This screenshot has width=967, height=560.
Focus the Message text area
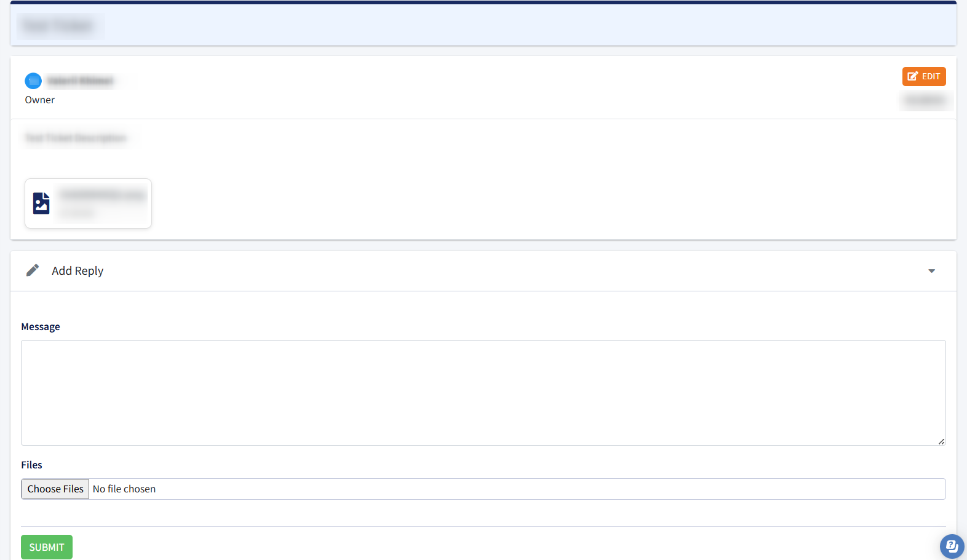tap(483, 393)
